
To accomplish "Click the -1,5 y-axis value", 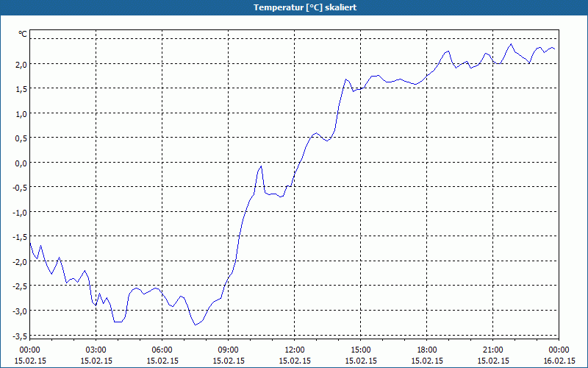I will [x=21, y=237].
